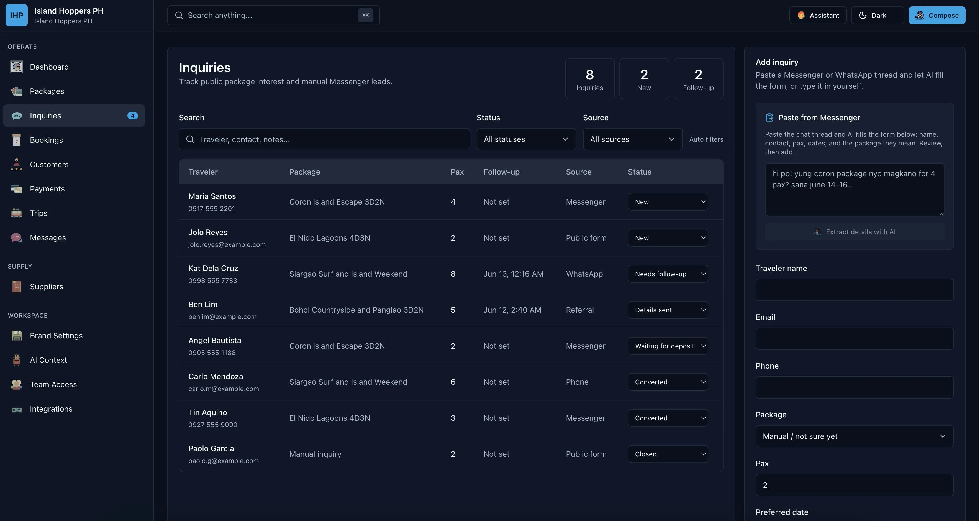The image size is (980, 521).
Task: Open Carlo Mendoza Converted status dropdown
Action: pos(668,382)
